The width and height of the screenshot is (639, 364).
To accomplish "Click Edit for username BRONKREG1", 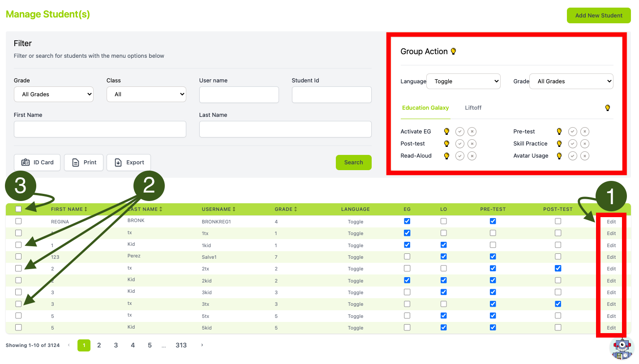I will (x=611, y=222).
